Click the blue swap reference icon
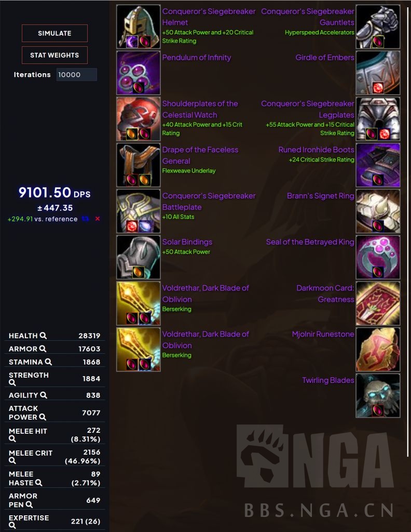 tap(86, 219)
